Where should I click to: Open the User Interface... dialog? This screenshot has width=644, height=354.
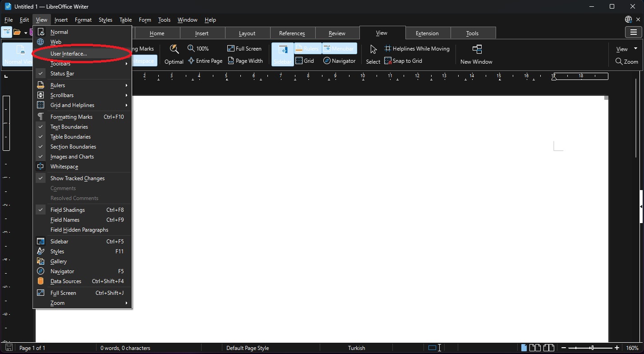83,54
